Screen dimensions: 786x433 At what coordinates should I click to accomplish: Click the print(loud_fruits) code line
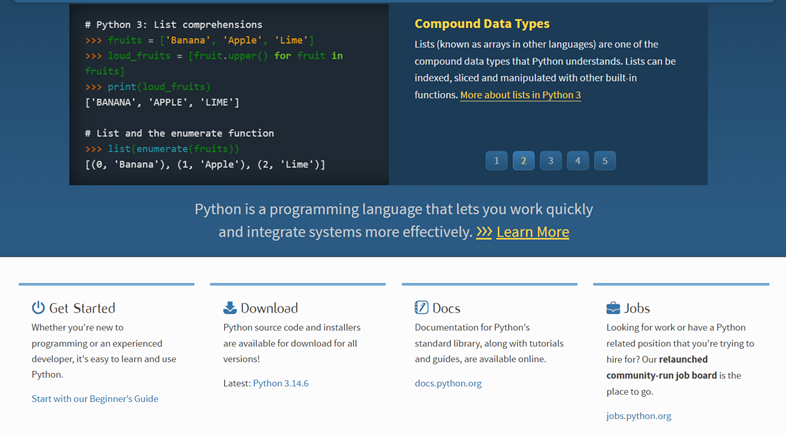tap(148, 87)
